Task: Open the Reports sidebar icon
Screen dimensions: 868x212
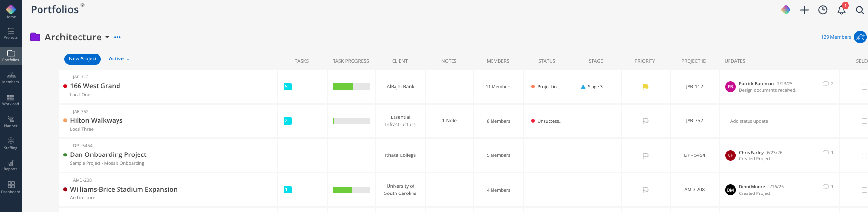Action: pyautogui.click(x=11, y=165)
